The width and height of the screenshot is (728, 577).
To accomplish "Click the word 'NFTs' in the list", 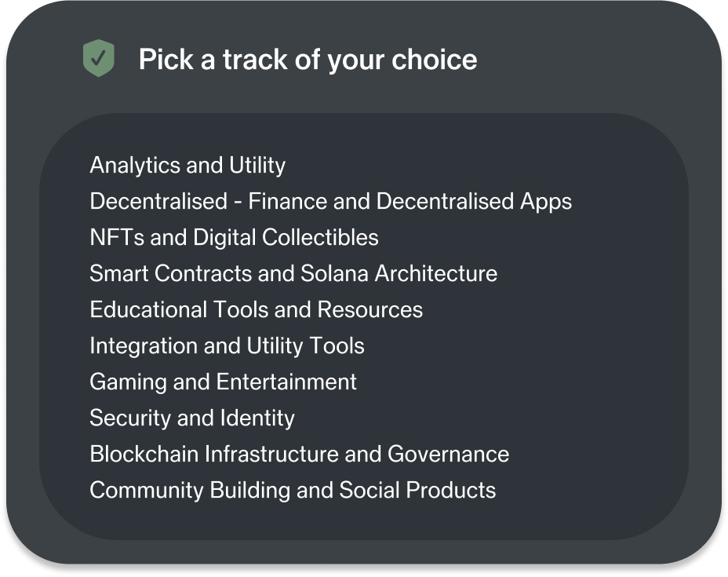I will point(117,237).
